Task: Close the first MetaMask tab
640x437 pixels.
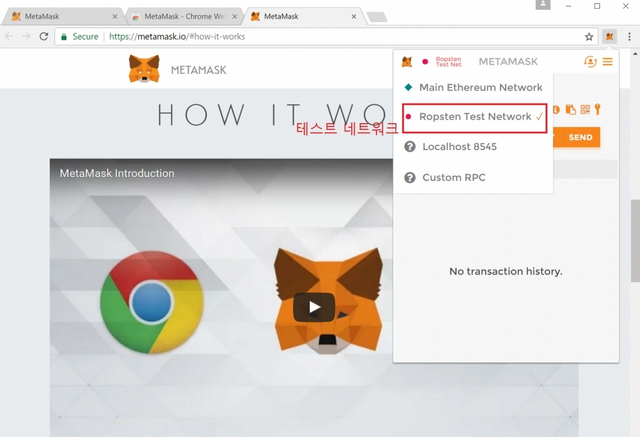Action: click(115, 16)
